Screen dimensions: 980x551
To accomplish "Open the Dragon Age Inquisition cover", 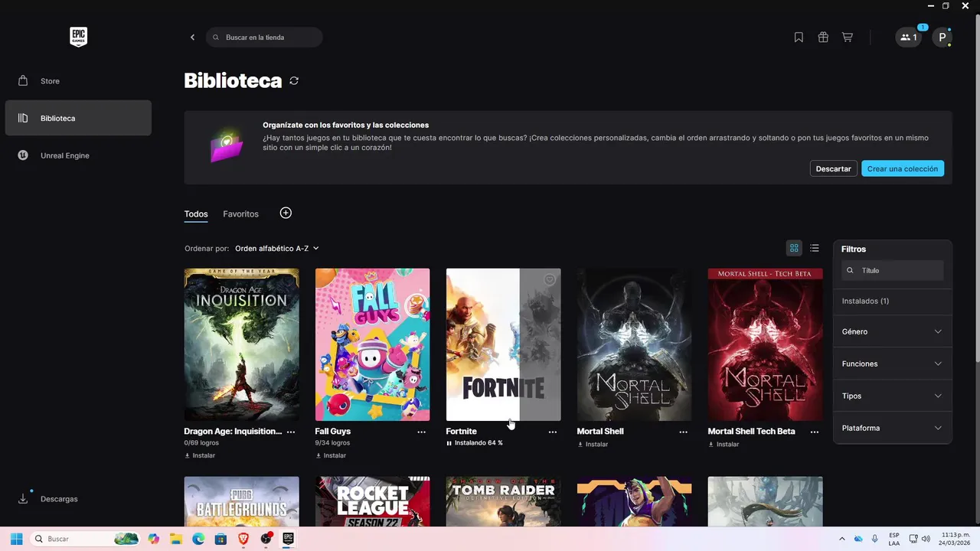I will pyautogui.click(x=241, y=344).
